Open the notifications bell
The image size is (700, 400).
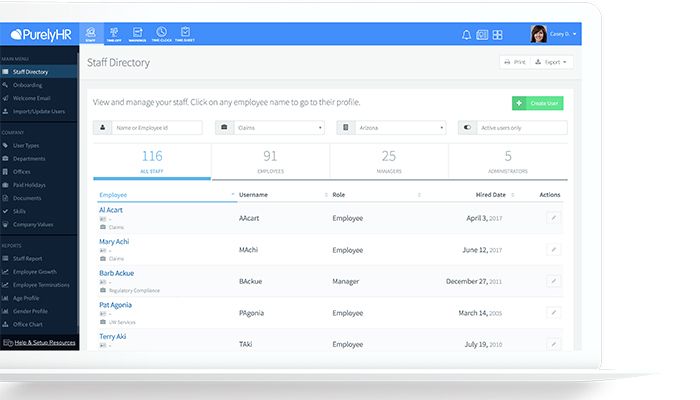click(x=466, y=35)
